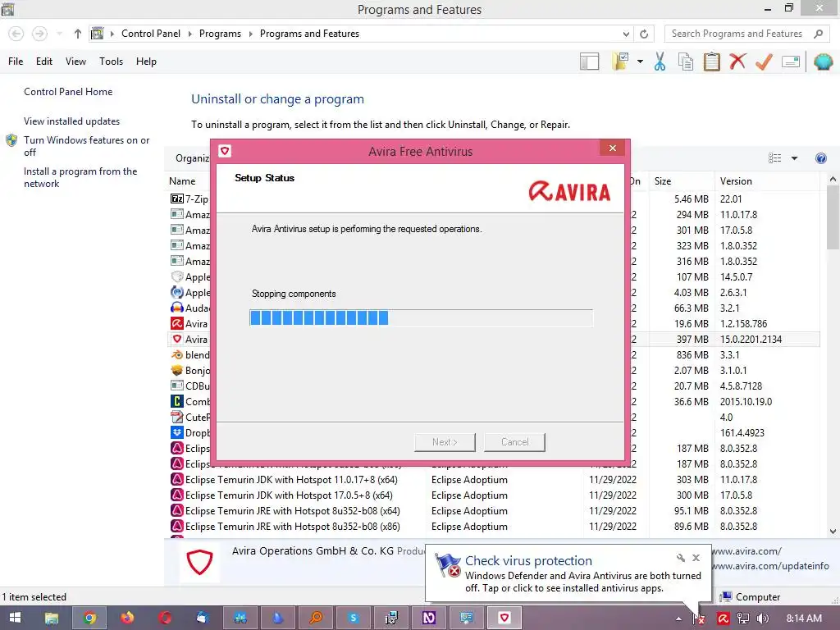The height and width of the screenshot is (630, 840).
Task: Open Google Chrome from the taskbar
Action: [x=89, y=618]
